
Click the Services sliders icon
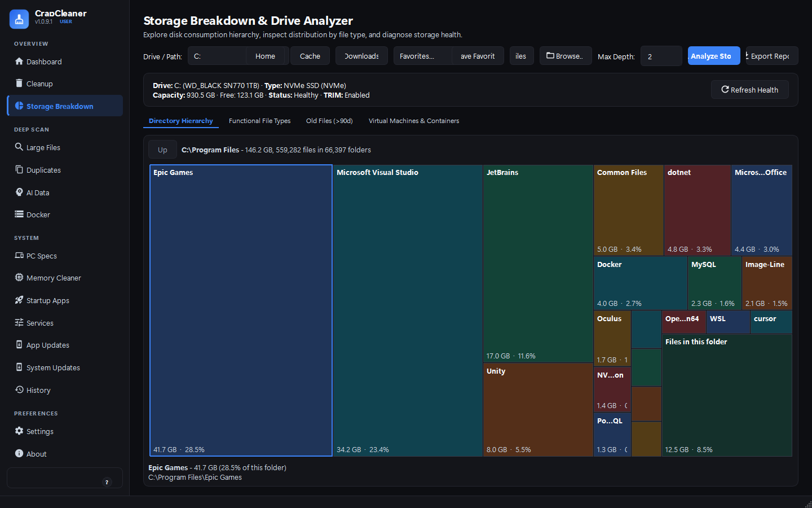pos(19,323)
